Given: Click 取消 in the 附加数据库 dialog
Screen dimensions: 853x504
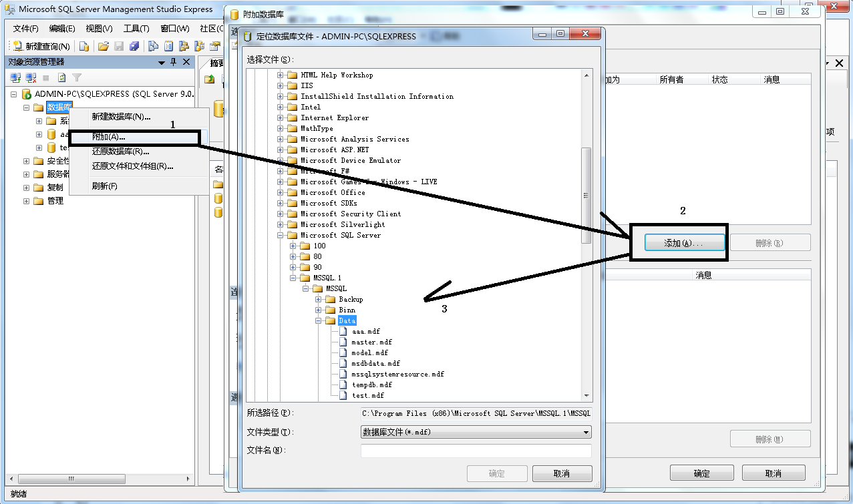Looking at the screenshot, I should [x=774, y=473].
